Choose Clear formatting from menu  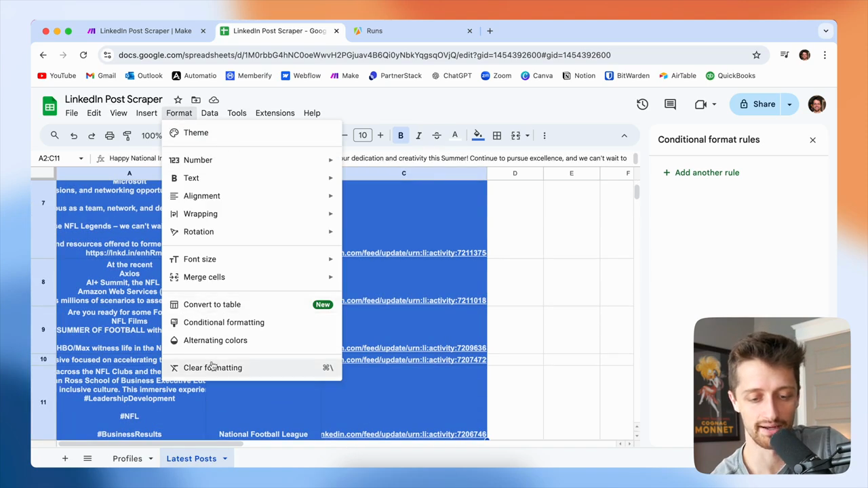tap(252, 367)
